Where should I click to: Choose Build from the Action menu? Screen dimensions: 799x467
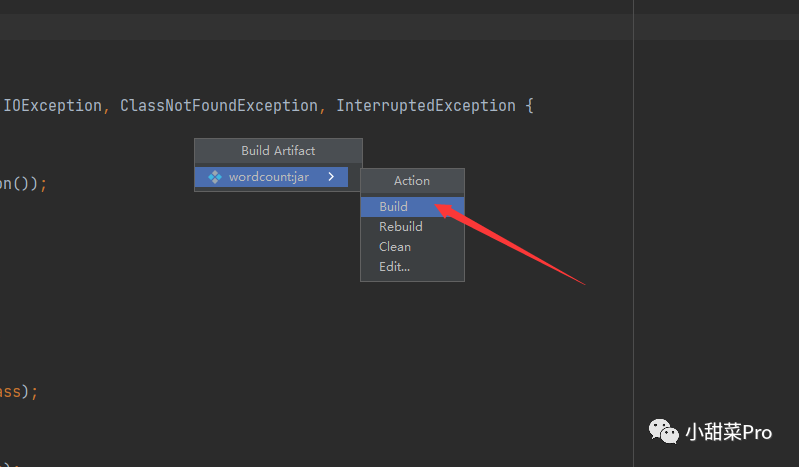(393, 207)
